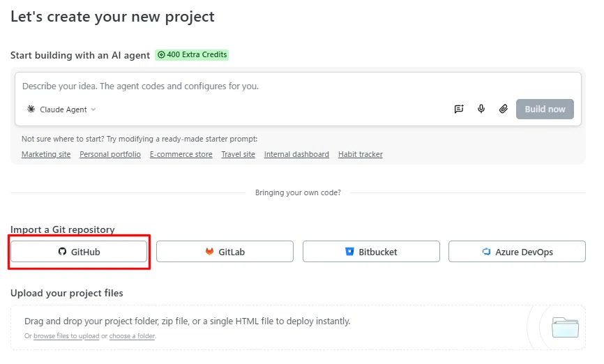Click the 'Start building with an AI agent' heading
The height and width of the screenshot is (364, 604).
(x=80, y=56)
